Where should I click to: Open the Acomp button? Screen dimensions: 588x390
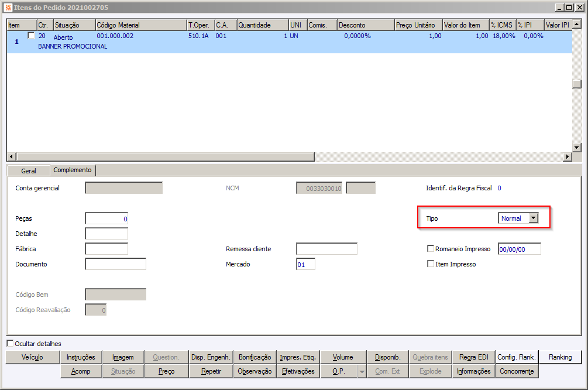tap(81, 371)
